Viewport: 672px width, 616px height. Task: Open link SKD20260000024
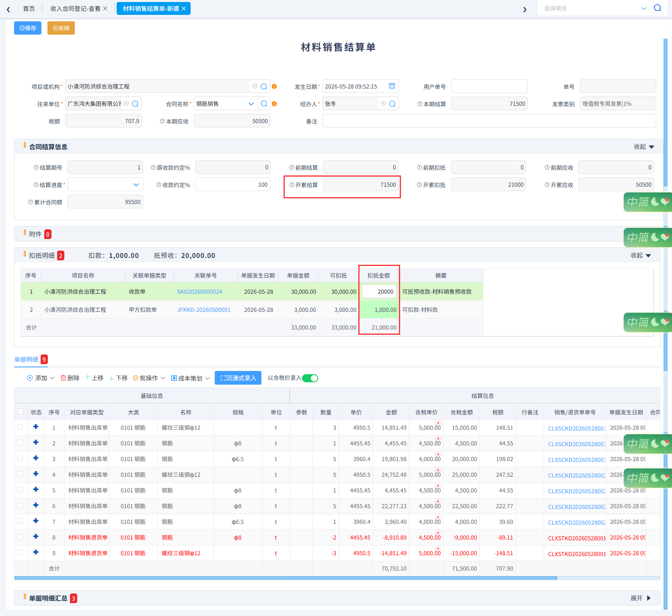[199, 292]
